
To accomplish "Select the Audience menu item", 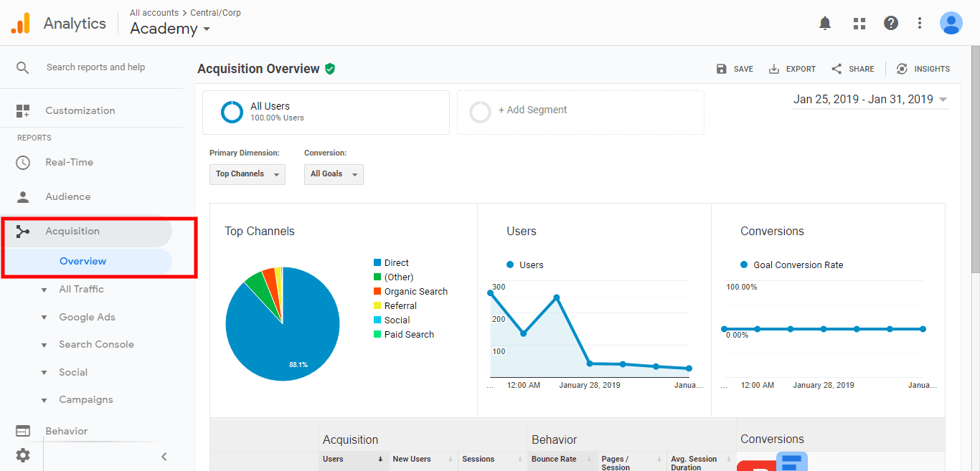I will (x=67, y=197).
